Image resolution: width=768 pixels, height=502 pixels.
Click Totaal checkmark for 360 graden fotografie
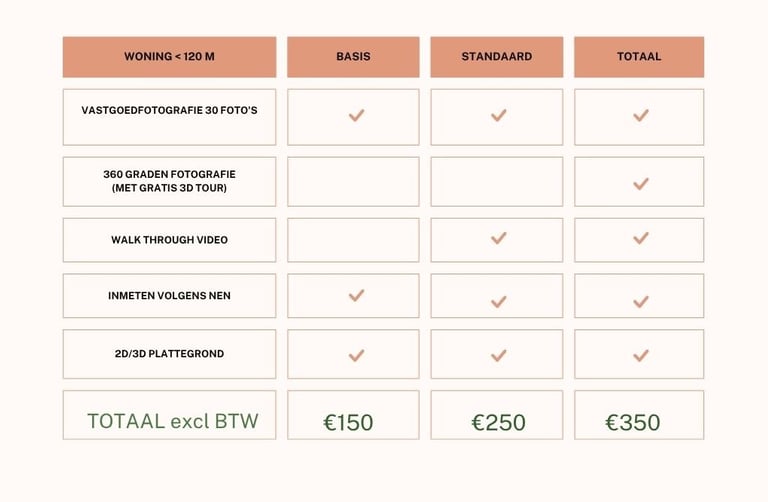coord(641,184)
